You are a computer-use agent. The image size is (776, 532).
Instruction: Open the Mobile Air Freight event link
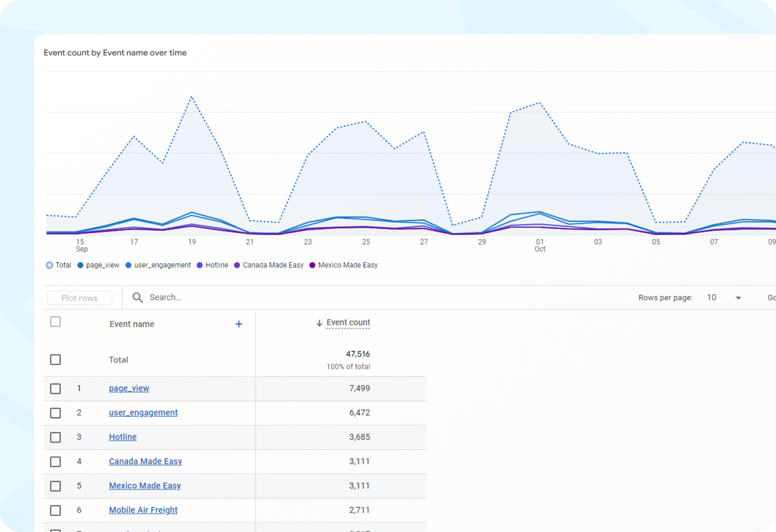[x=143, y=510]
